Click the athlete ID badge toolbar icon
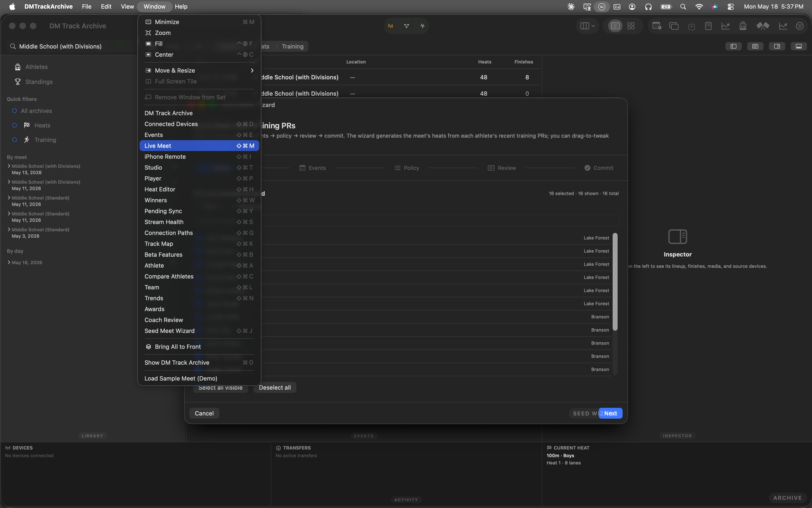The width and height of the screenshot is (812, 508). tap(743, 26)
